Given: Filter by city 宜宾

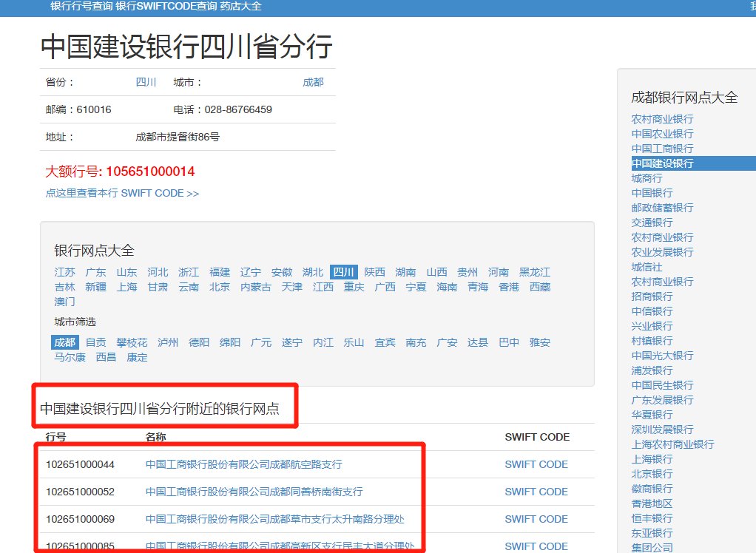Looking at the screenshot, I should pyautogui.click(x=385, y=342).
